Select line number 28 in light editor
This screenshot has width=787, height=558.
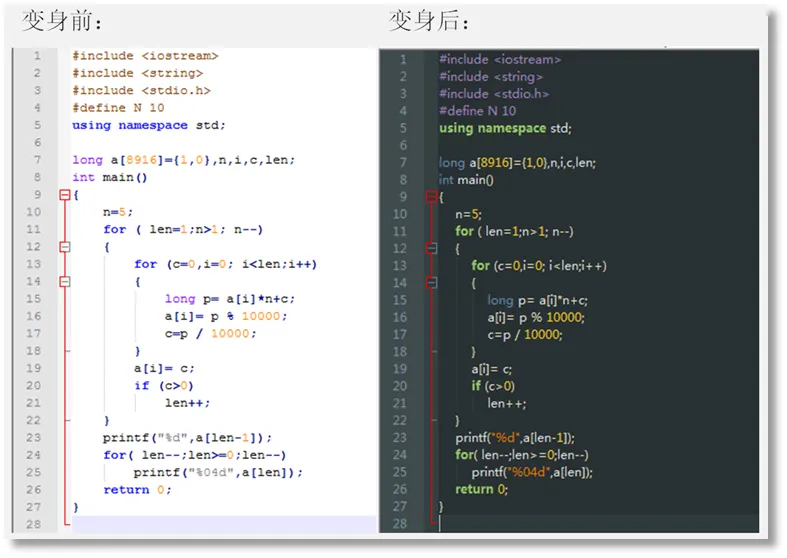pos(34,524)
